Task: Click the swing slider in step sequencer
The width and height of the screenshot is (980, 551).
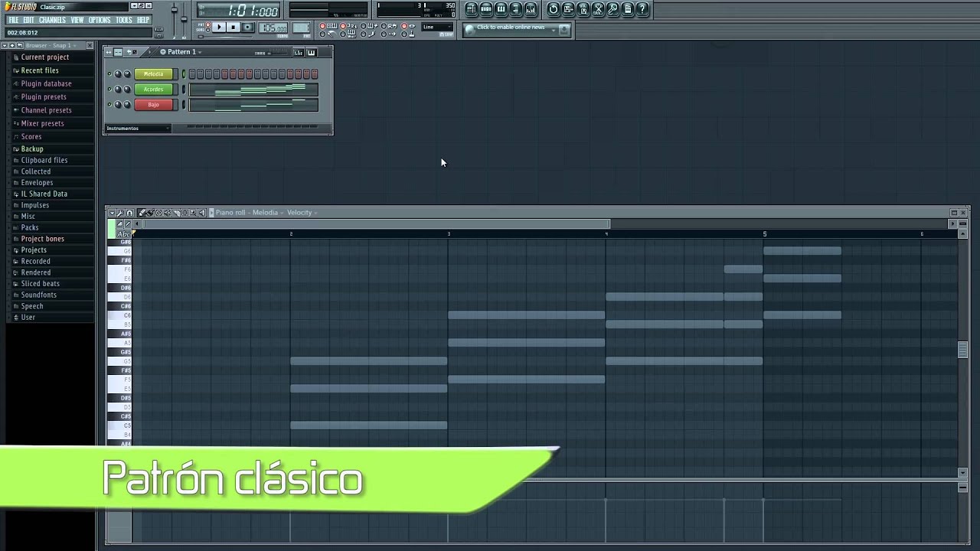Action: pos(278,53)
